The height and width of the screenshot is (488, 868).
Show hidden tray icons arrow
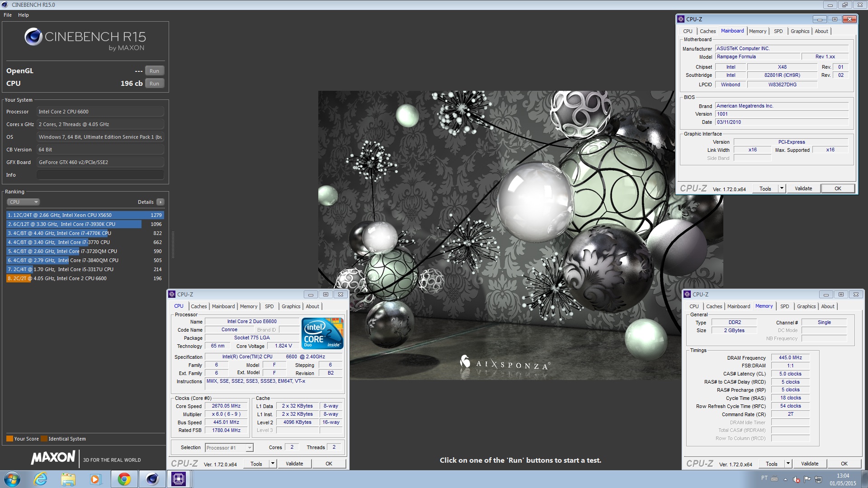coord(785,479)
